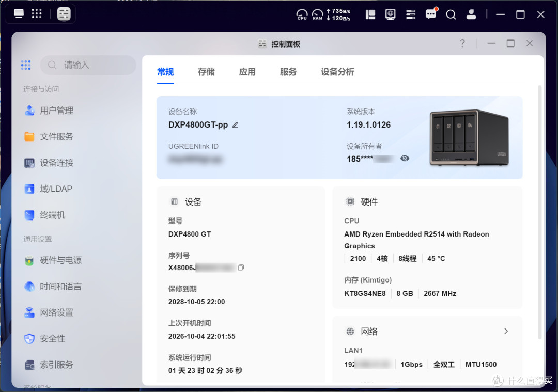Click the content area vertical scrollbar
Viewport: 558px width, 392px height.
coord(540,212)
